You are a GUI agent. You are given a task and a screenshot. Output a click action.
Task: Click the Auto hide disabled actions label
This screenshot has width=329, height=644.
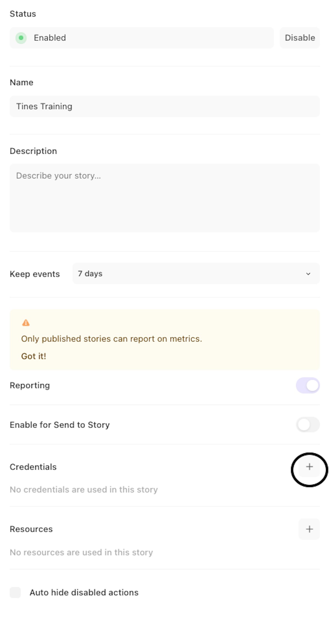[x=84, y=592]
